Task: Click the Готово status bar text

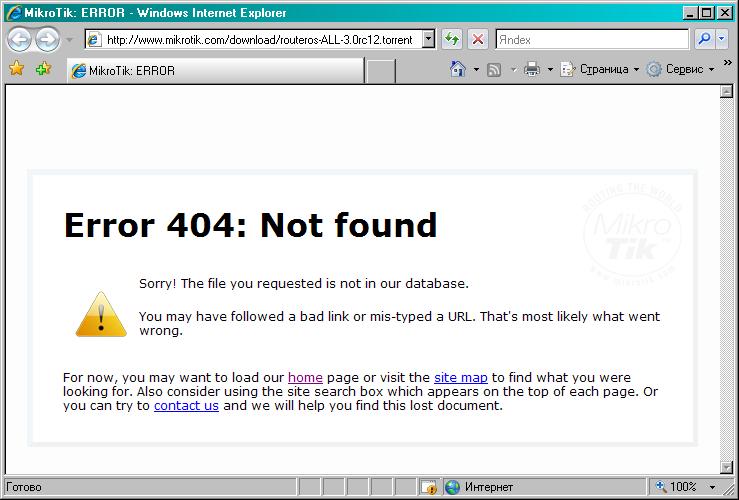Action: 24,487
